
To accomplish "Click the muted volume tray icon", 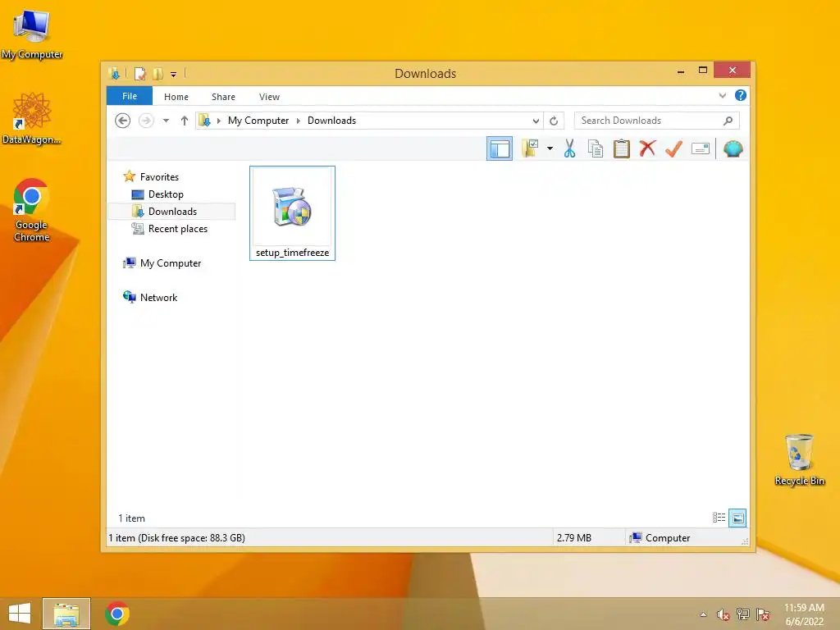I will click(724, 614).
